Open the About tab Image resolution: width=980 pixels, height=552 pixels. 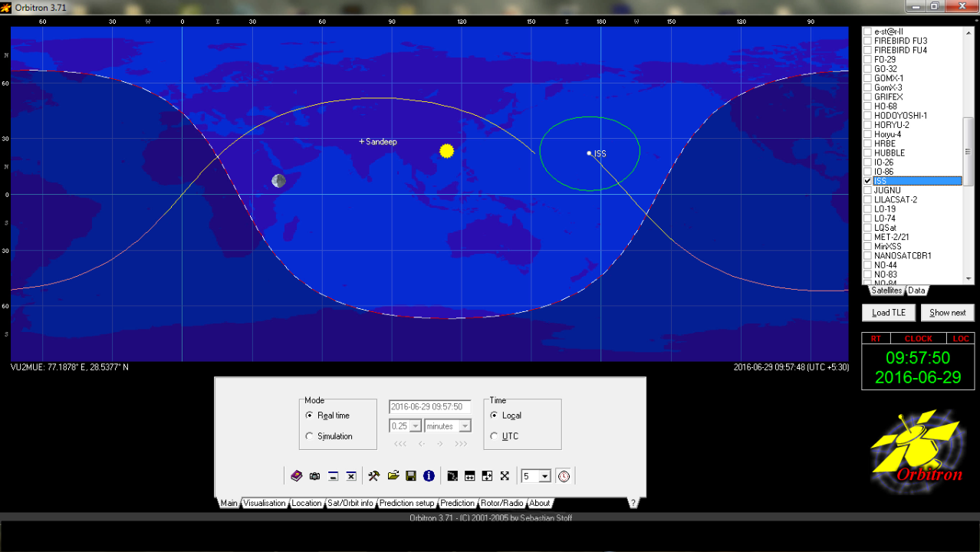540,504
